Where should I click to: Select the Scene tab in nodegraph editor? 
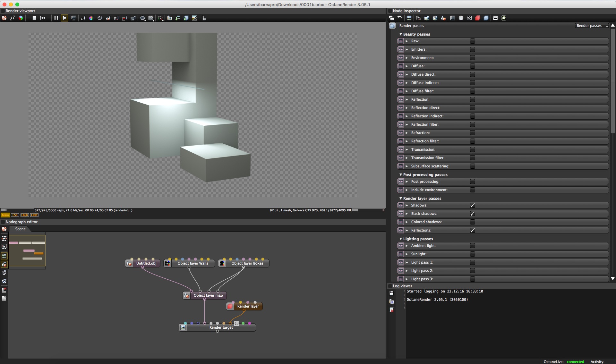(20, 229)
